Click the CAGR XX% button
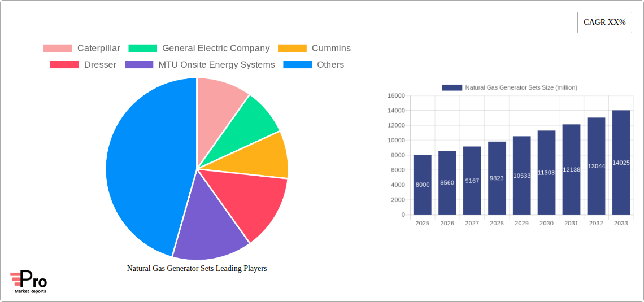The height and width of the screenshot is (302, 644). coord(604,23)
